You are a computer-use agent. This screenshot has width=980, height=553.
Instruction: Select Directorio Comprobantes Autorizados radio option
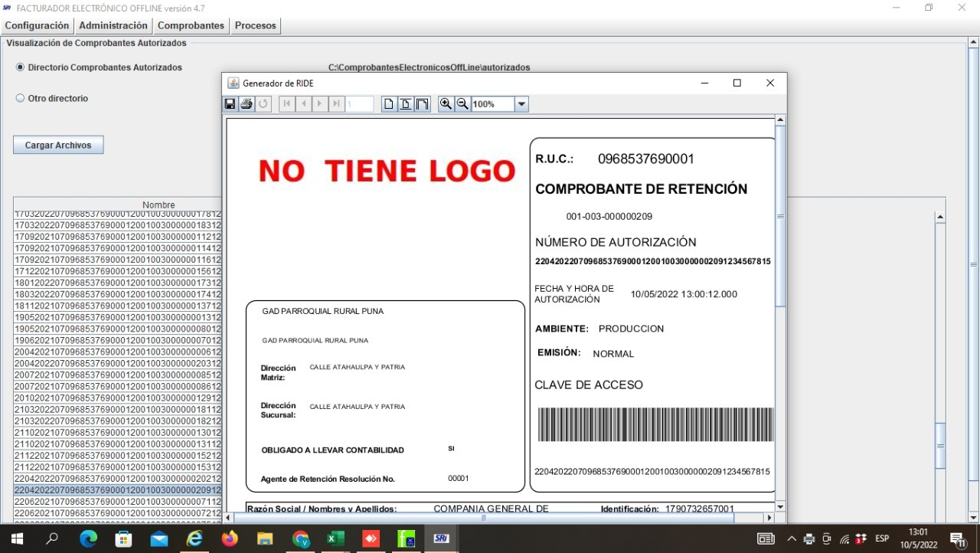coord(21,67)
